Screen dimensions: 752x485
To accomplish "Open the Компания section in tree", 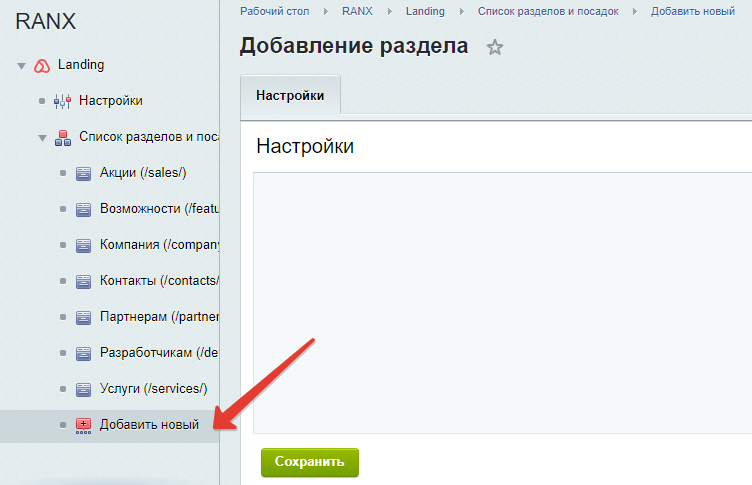I will (160, 244).
